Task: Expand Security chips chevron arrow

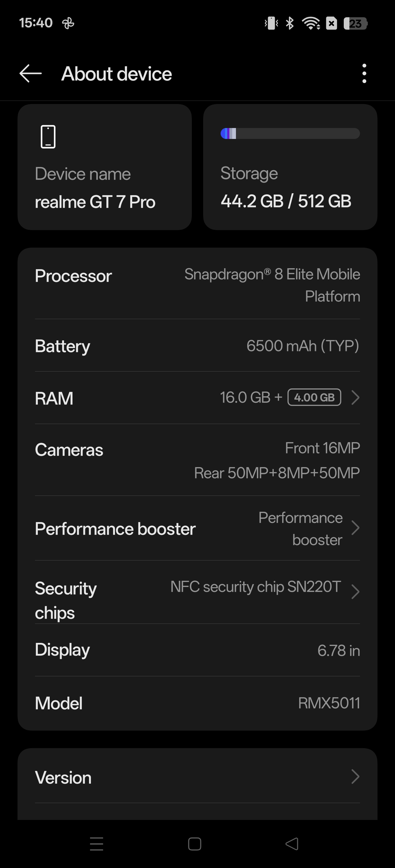Action: click(x=355, y=592)
